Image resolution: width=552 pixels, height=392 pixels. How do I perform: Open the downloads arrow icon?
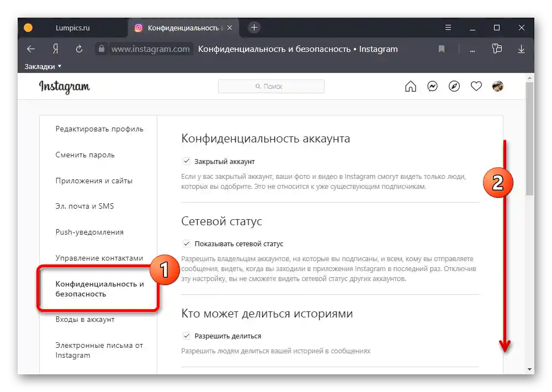pyautogui.click(x=522, y=49)
